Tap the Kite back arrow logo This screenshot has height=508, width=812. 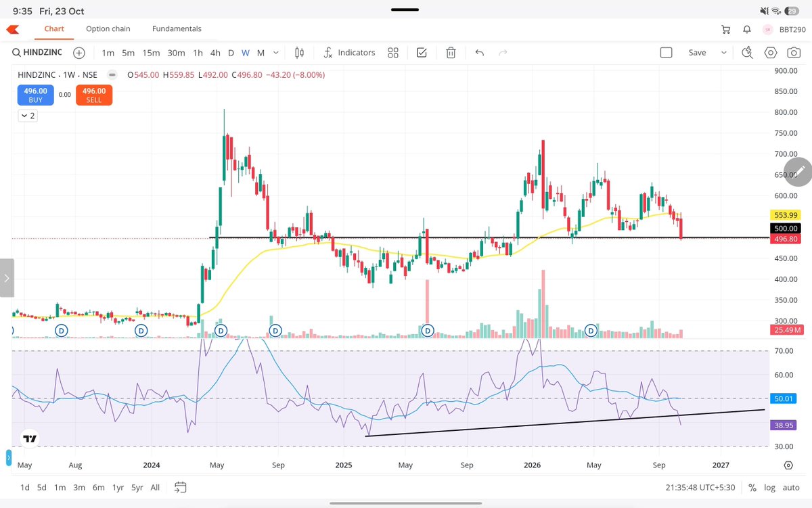pos(12,29)
